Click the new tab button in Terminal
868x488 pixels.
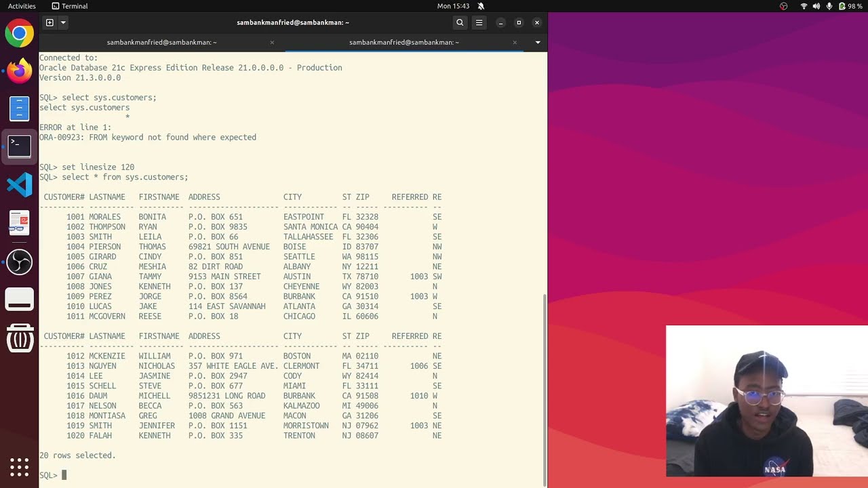click(50, 22)
